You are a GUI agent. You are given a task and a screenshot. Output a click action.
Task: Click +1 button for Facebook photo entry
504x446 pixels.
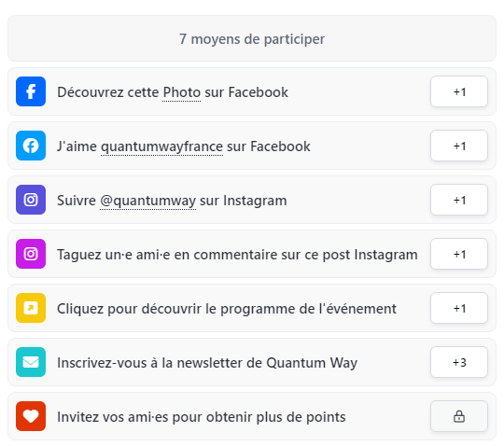(x=459, y=91)
